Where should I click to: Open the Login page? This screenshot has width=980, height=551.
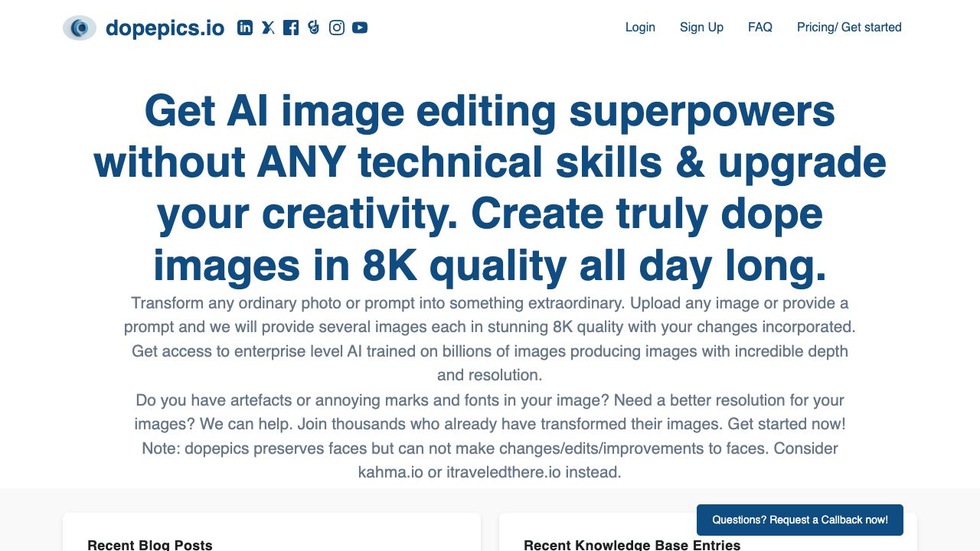pyautogui.click(x=640, y=28)
